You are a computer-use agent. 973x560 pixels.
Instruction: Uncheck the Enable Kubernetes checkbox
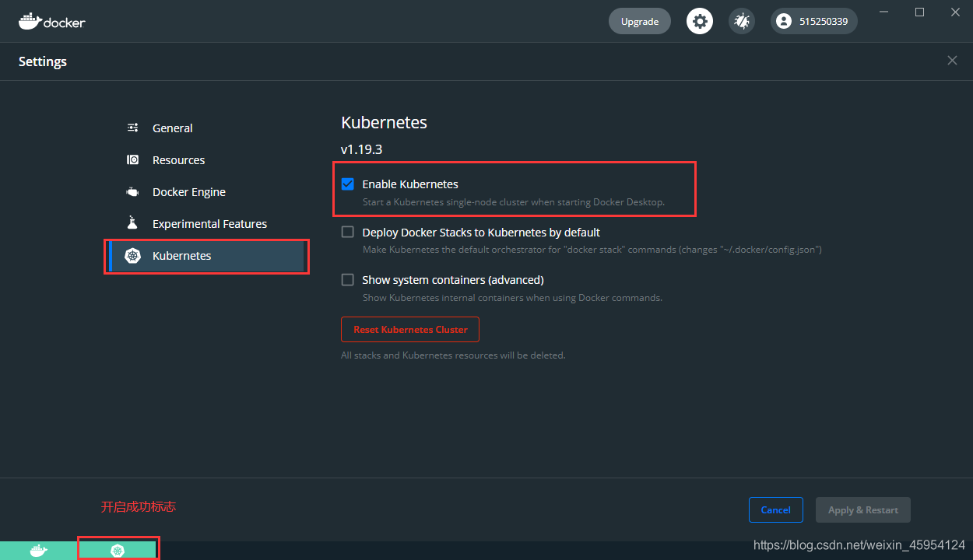[x=348, y=184]
